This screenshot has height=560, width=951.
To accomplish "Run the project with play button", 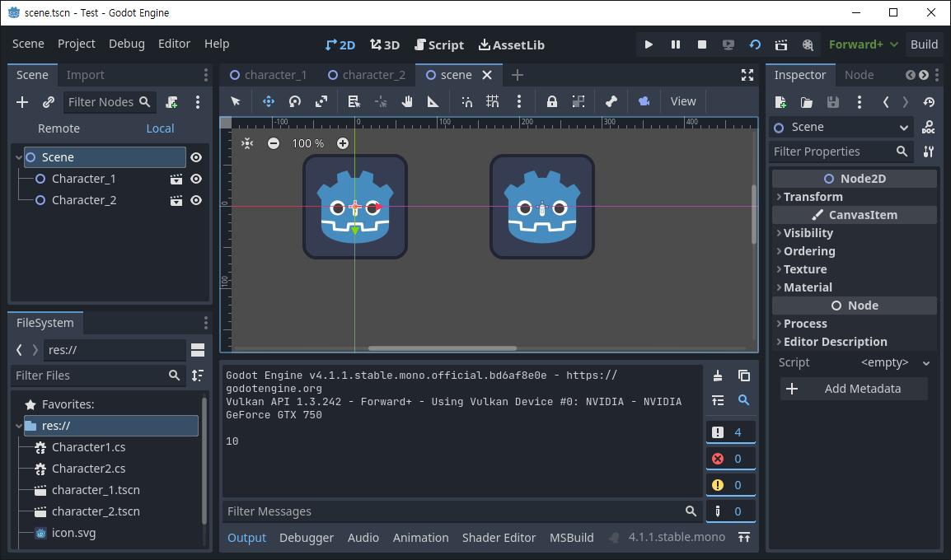I will (x=649, y=44).
